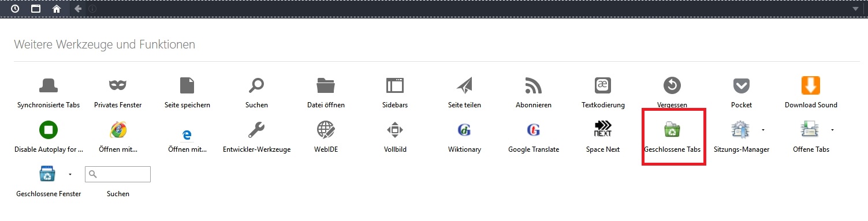Open Entwickler-Werkzeuge wrench icon
The height and width of the screenshot is (221, 868).
coord(256,130)
